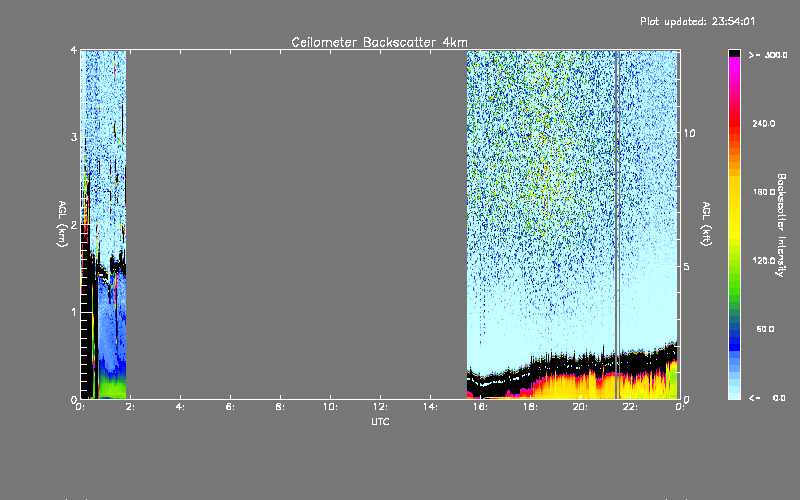The height and width of the screenshot is (500, 800).
Task: Click the "120.0" colorbar value
Action: [764, 261]
